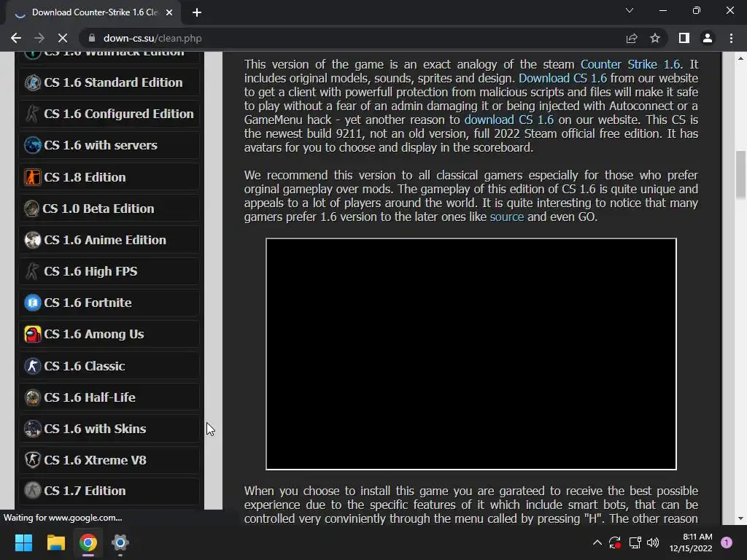Follow the capitalized Download CS 1.6 hyperlink
The image size is (747, 560).
point(562,78)
